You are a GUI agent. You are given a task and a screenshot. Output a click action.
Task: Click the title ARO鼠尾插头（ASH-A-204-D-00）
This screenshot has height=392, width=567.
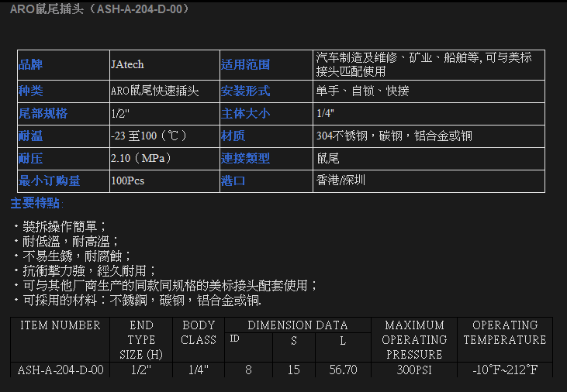[99, 9]
